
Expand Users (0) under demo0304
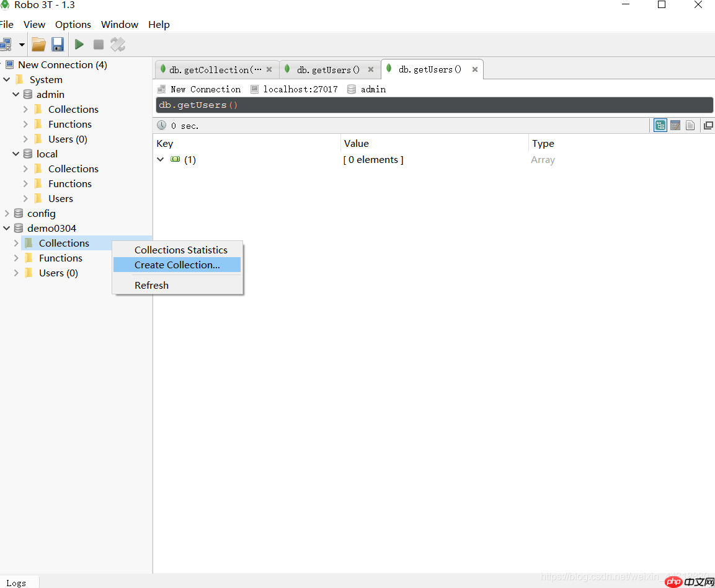[x=16, y=273]
